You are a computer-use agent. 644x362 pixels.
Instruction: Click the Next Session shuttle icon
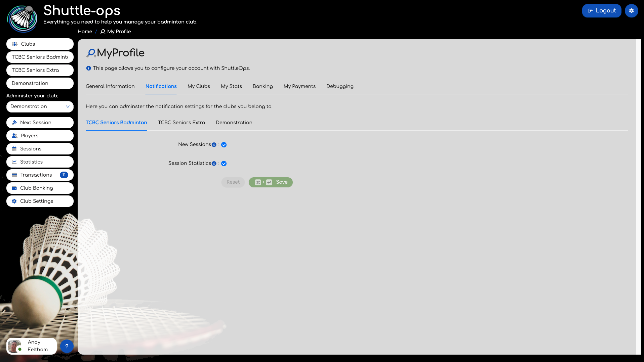pyautogui.click(x=14, y=123)
